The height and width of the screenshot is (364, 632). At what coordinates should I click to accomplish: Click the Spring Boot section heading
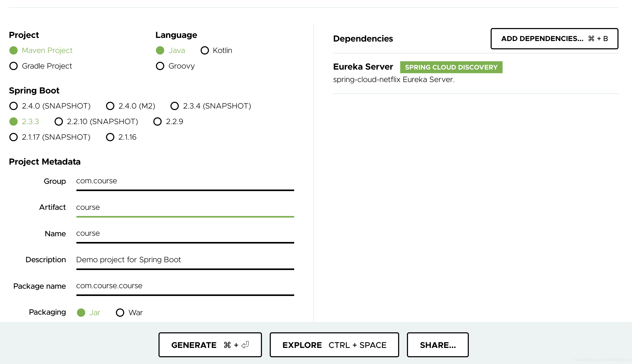point(34,91)
